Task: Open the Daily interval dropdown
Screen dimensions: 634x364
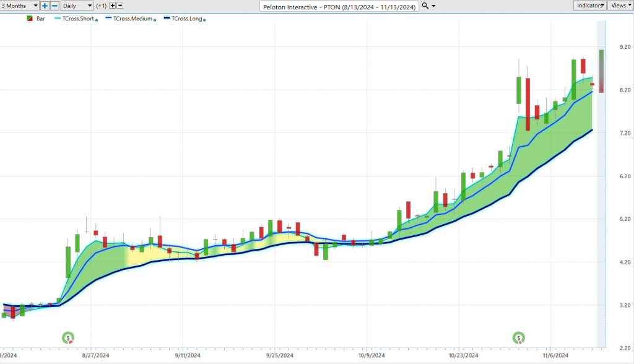Action: (78, 6)
